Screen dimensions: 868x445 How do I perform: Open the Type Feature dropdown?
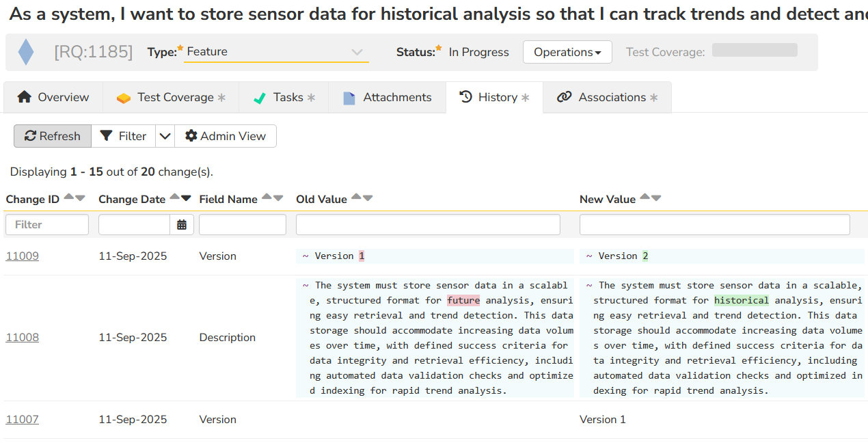click(276, 52)
